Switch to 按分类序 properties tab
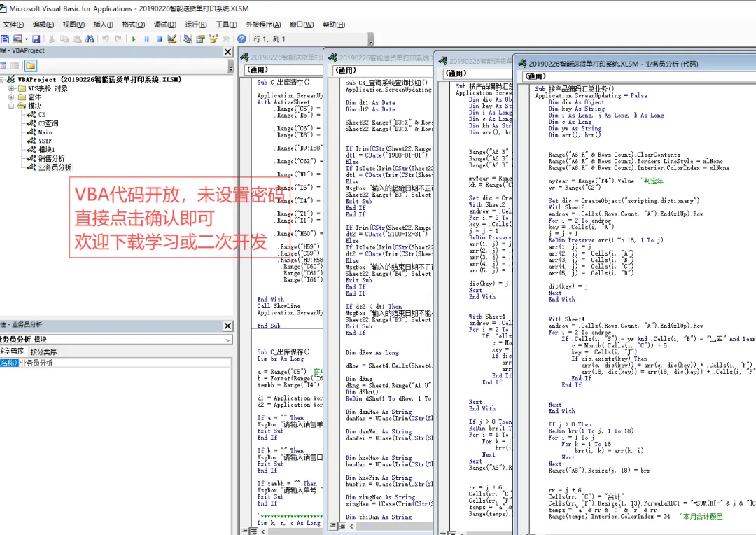Image resolution: width=756 pixels, height=535 pixels. click(43, 352)
